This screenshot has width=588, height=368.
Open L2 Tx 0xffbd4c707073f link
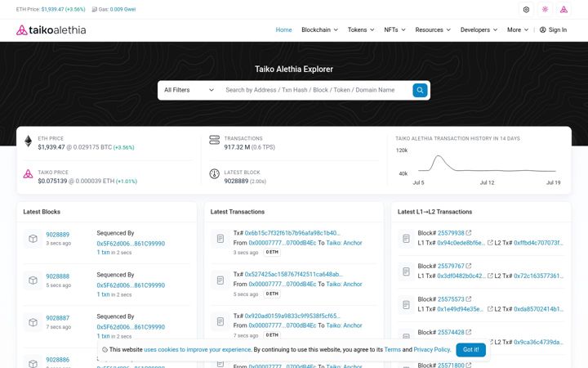[538, 243]
